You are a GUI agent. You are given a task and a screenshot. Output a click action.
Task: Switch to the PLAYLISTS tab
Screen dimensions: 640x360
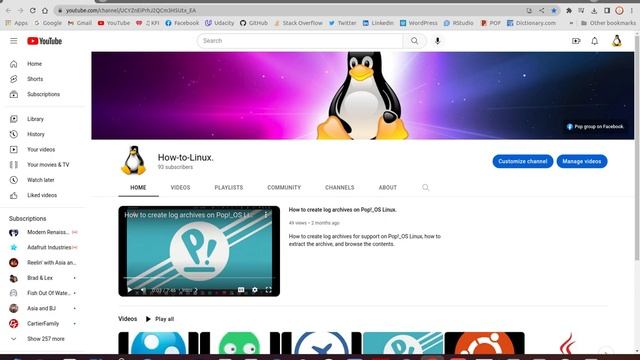229,187
